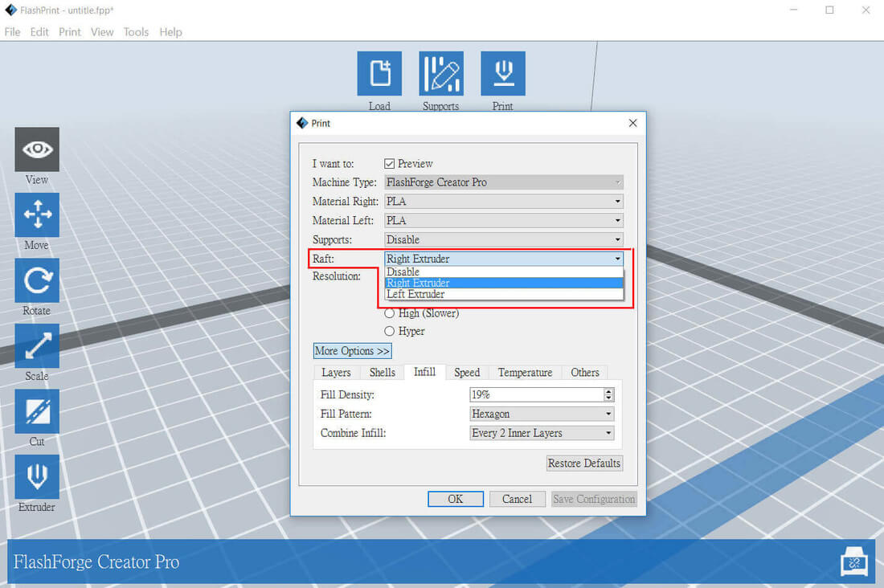Open the Tools menu
This screenshot has height=588, width=884.
(x=136, y=32)
